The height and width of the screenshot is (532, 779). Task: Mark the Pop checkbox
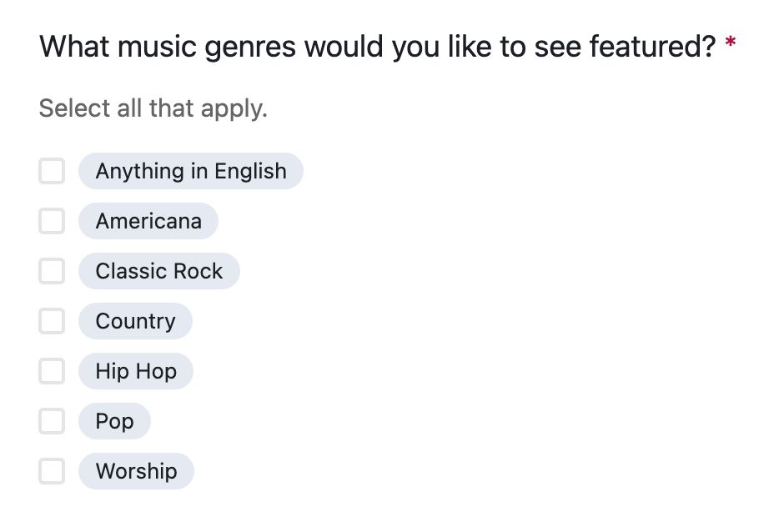[52, 421]
